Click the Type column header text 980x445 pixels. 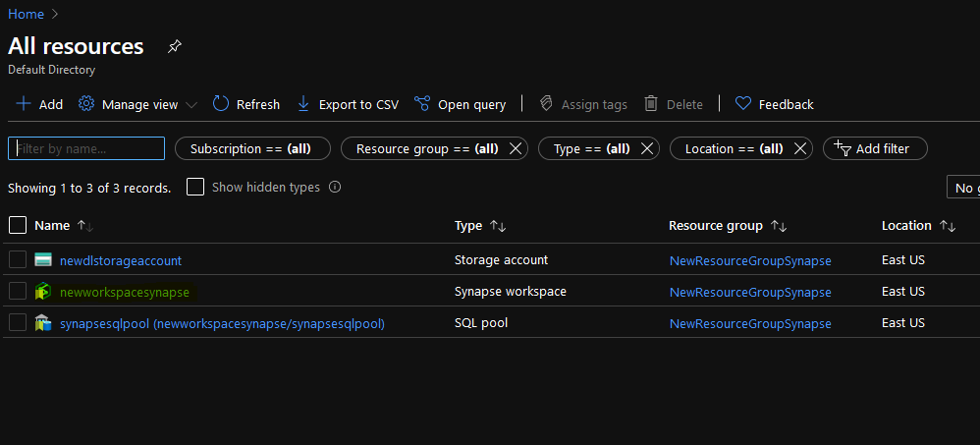point(468,226)
